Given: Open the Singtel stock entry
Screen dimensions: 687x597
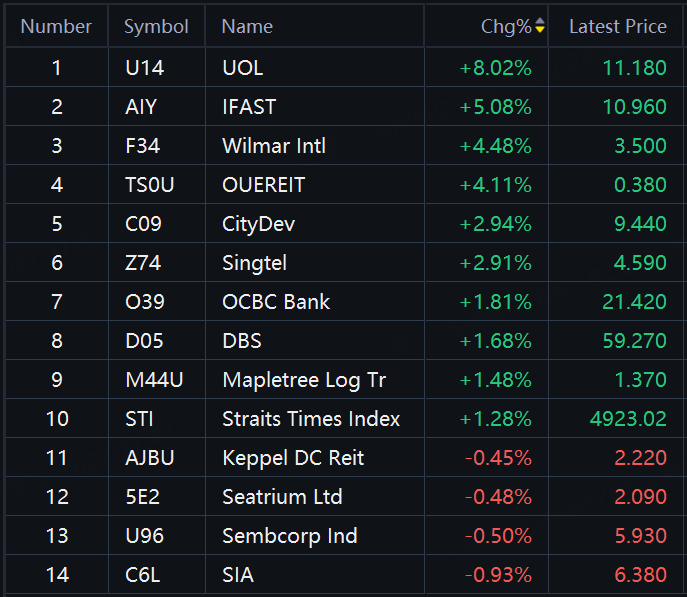Looking at the screenshot, I should pos(254,263).
